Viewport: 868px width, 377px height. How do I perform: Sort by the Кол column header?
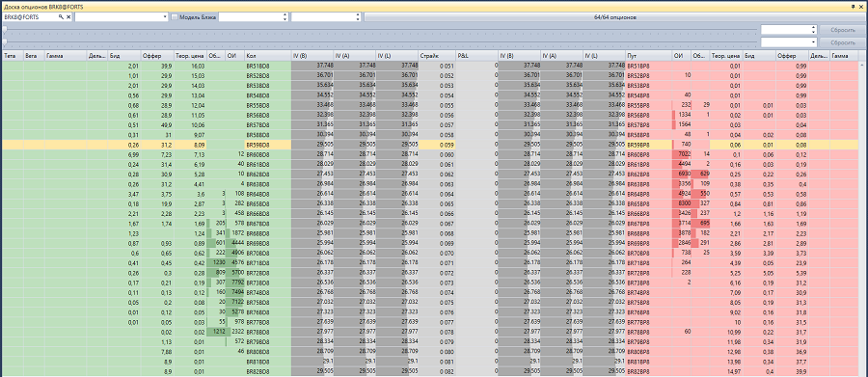268,55
